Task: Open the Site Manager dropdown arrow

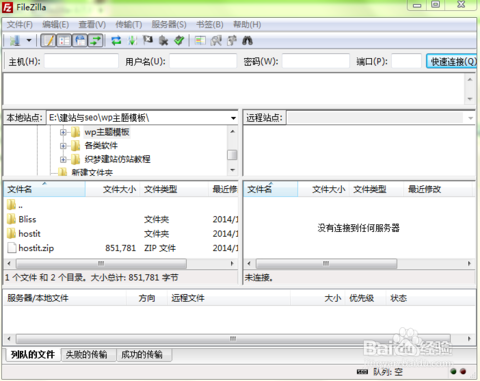Action: 29,41
